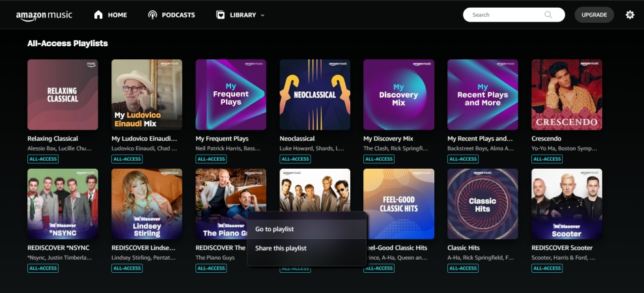Screen dimensions: 644x293
Task: Click the Amazon Music logo
Action: click(44, 15)
